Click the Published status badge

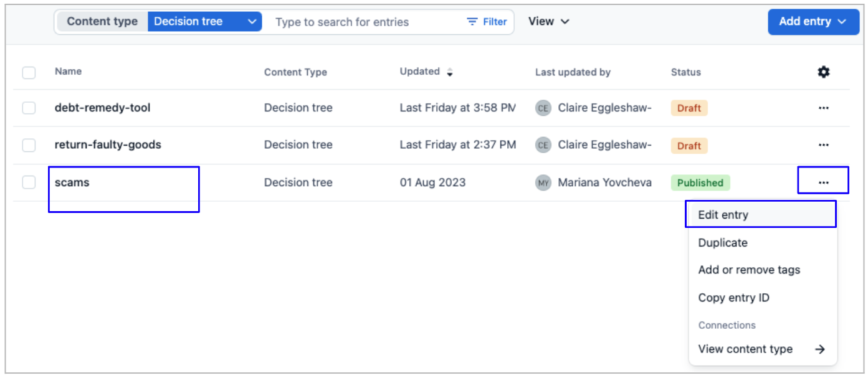click(x=700, y=183)
